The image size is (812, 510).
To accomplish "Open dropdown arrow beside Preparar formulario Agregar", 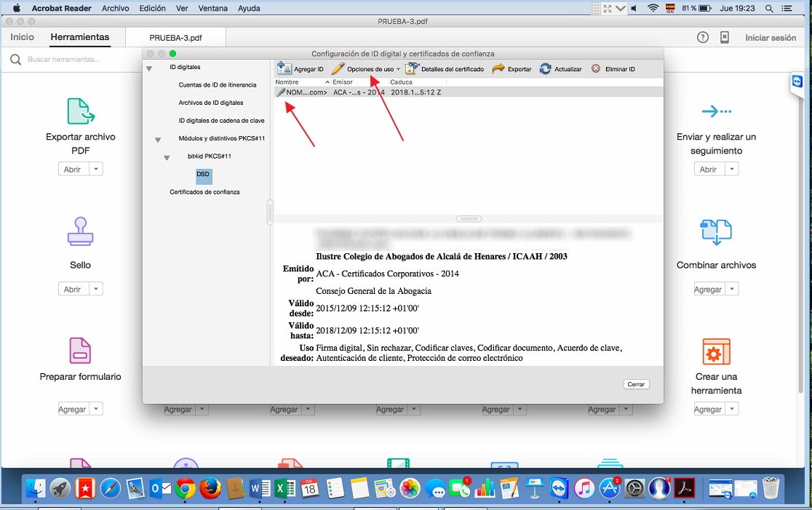I will click(x=96, y=409).
